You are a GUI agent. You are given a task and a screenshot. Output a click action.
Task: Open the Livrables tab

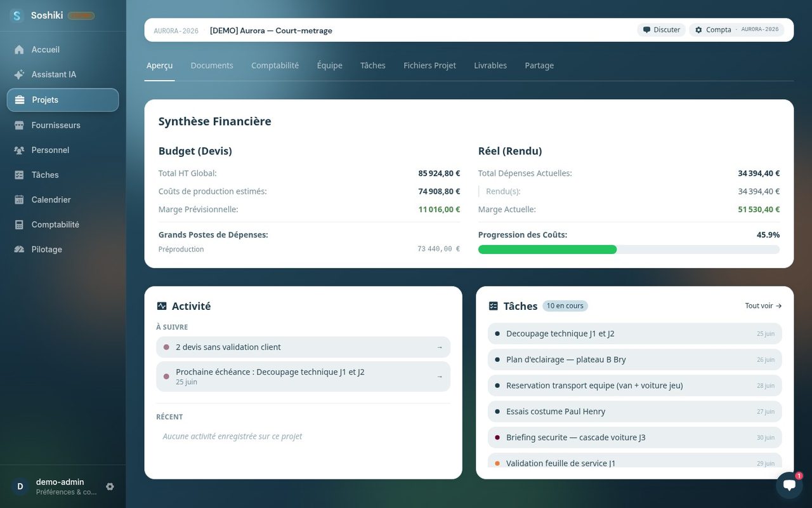(490, 65)
